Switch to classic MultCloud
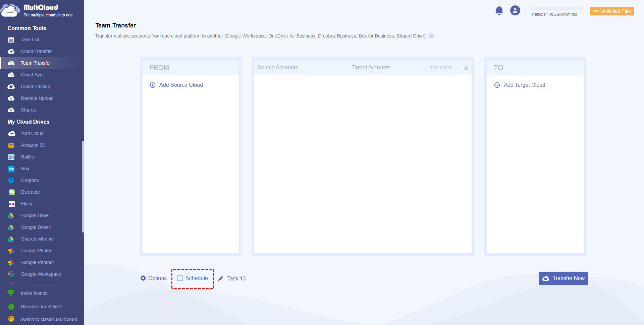 coord(49,319)
